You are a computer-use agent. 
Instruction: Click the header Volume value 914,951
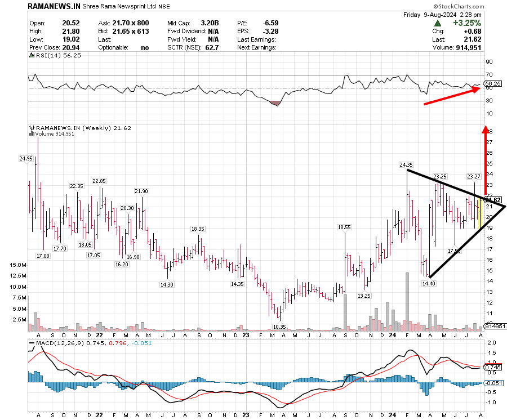coord(469,47)
